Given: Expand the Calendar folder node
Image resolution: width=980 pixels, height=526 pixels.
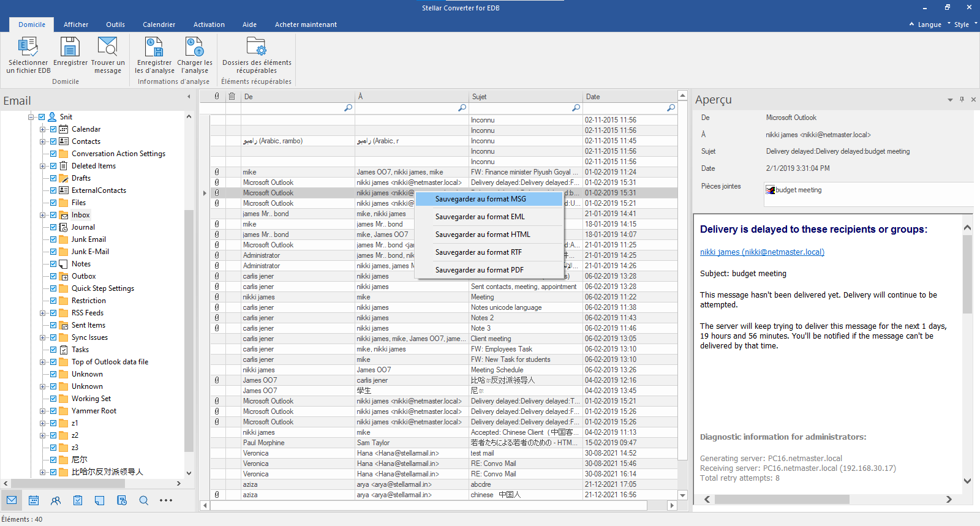Looking at the screenshot, I should pos(42,129).
